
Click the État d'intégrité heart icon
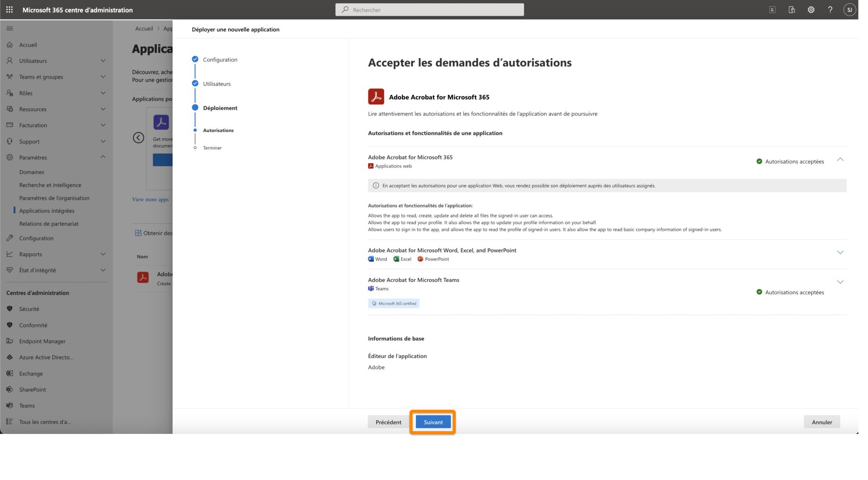[9, 270]
